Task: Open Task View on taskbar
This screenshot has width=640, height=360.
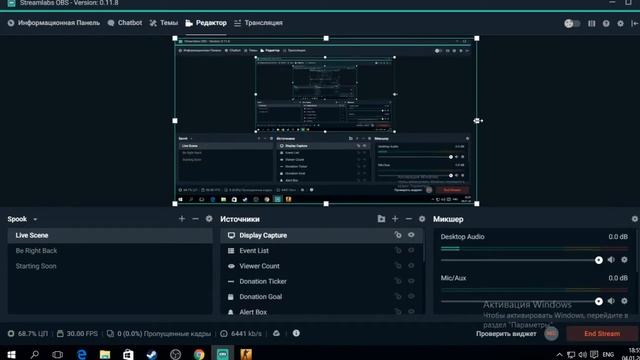Action: click(x=58, y=354)
